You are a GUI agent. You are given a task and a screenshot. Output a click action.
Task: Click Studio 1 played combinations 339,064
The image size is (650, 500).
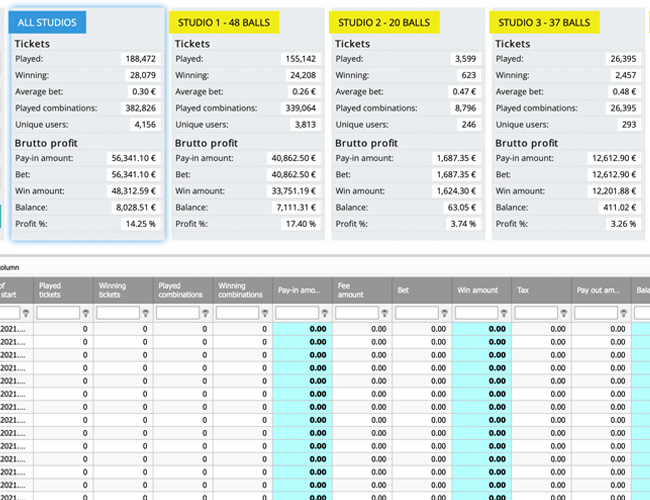tap(301, 108)
